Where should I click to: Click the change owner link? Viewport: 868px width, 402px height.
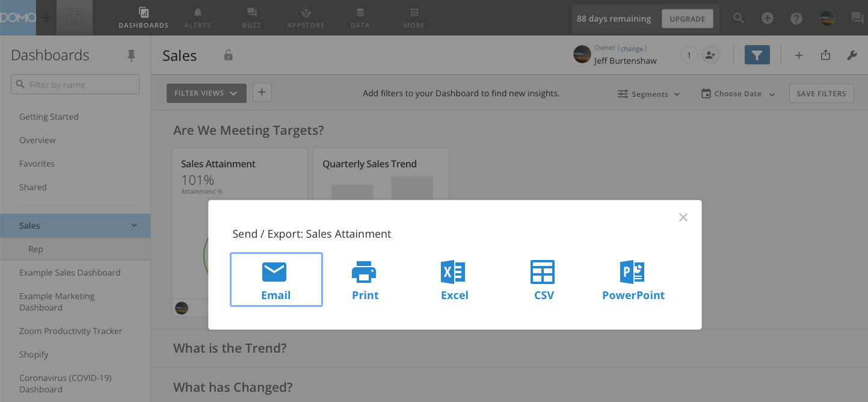tap(632, 48)
